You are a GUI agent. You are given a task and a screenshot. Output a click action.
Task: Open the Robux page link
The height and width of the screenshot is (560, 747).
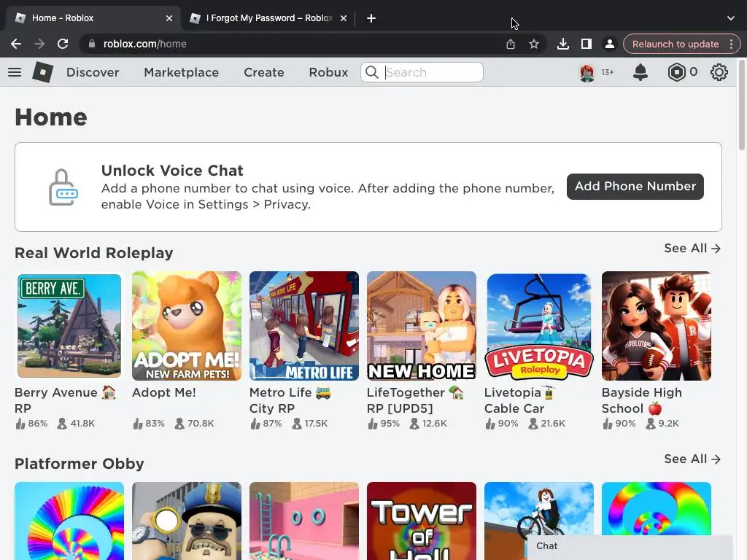328,72
